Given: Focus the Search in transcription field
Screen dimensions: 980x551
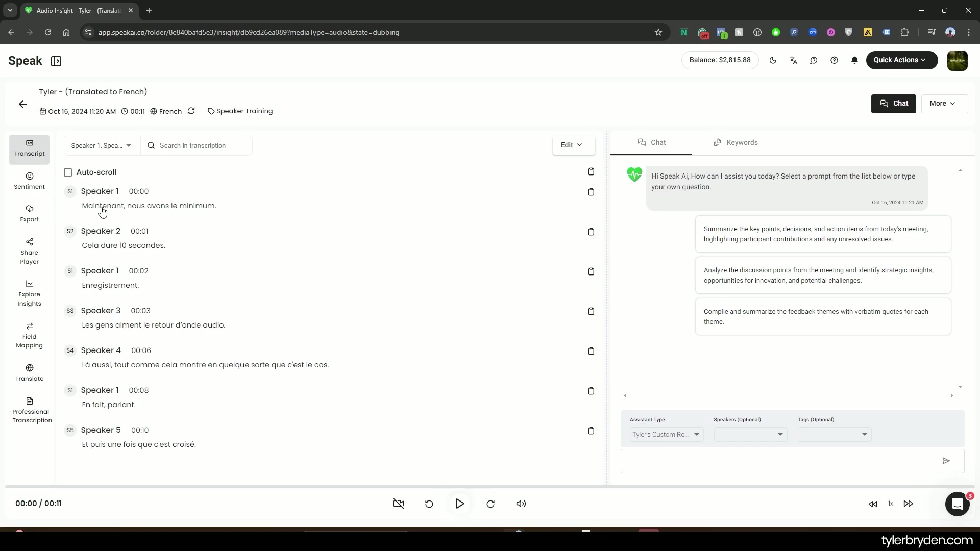Looking at the screenshot, I should tap(197, 146).
